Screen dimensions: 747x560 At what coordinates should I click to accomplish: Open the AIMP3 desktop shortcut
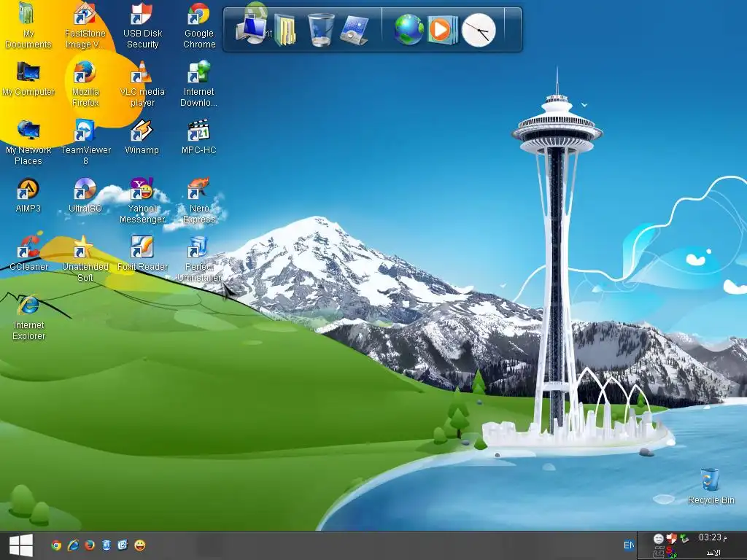pyautogui.click(x=28, y=195)
